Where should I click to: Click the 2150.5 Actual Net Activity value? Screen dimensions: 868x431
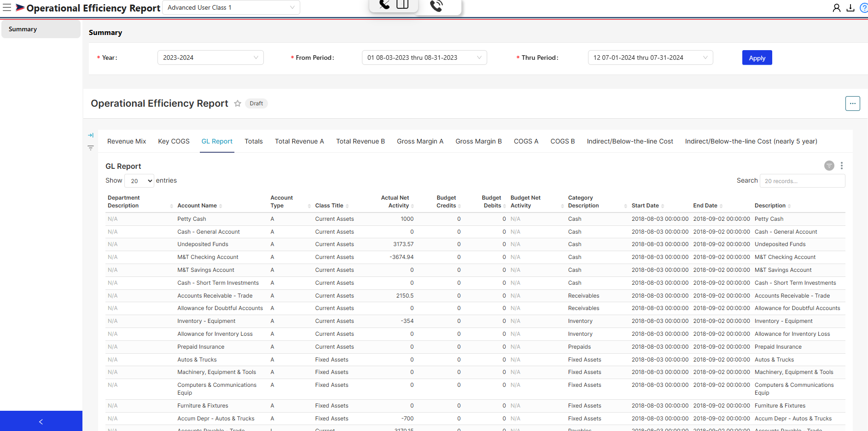pyautogui.click(x=405, y=296)
